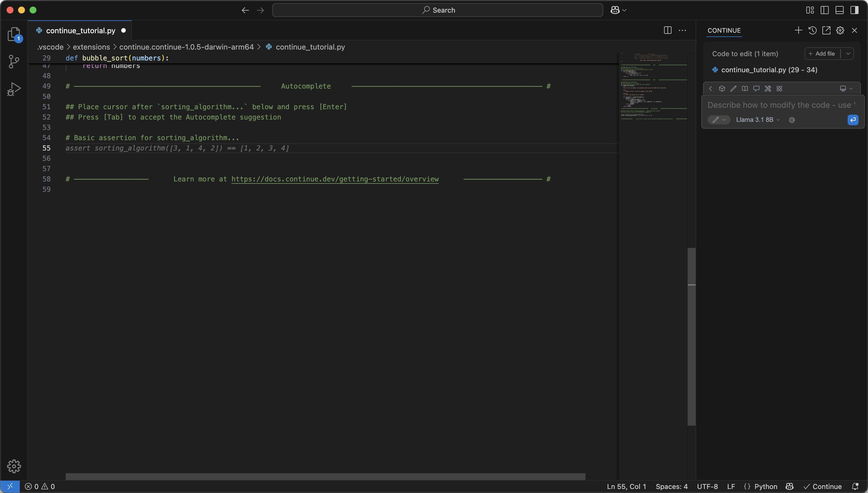Change encoding via UTF-8 status entry
Image resolution: width=868 pixels, height=493 pixels.
pyautogui.click(x=707, y=486)
